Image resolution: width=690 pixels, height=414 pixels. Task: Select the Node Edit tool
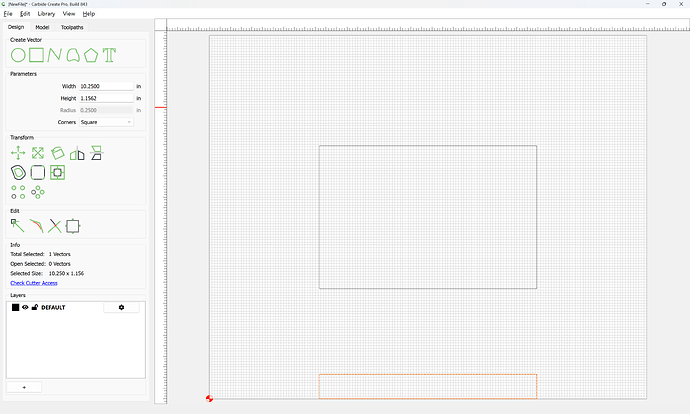click(x=18, y=226)
